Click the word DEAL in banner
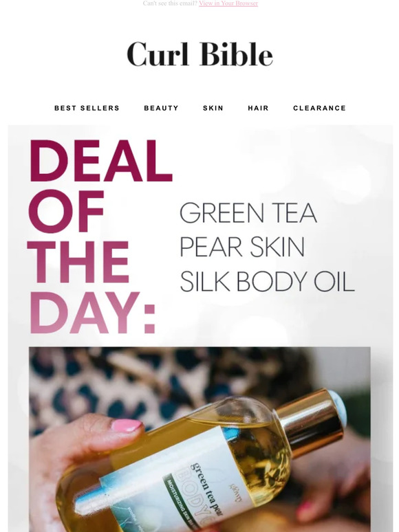 point(101,161)
